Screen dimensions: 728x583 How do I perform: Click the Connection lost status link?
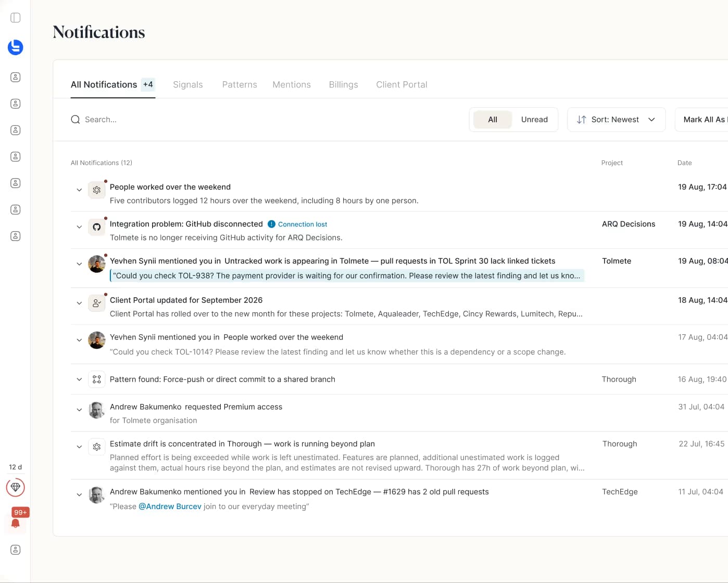pyautogui.click(x=303, y=224)
